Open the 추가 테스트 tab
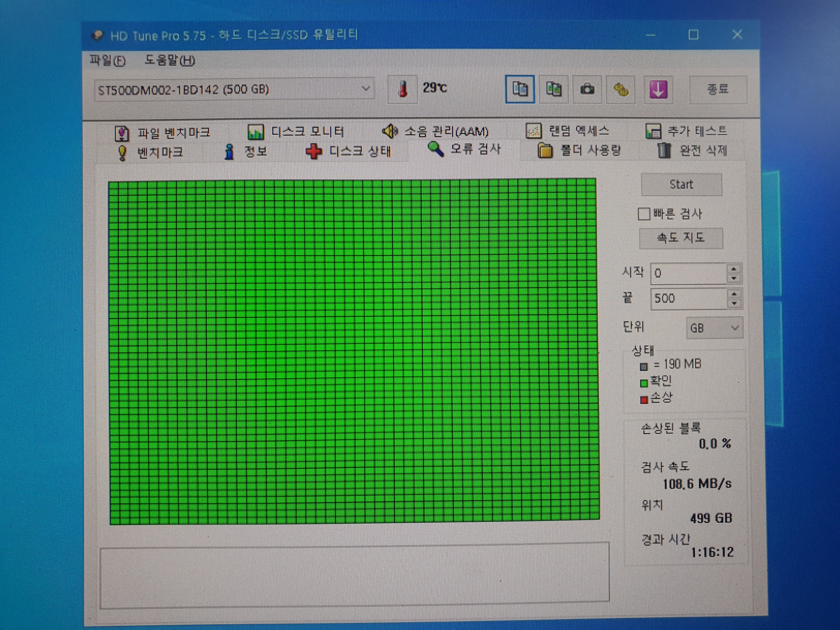The height and width of the screenshot is (630, 840). 686,131
